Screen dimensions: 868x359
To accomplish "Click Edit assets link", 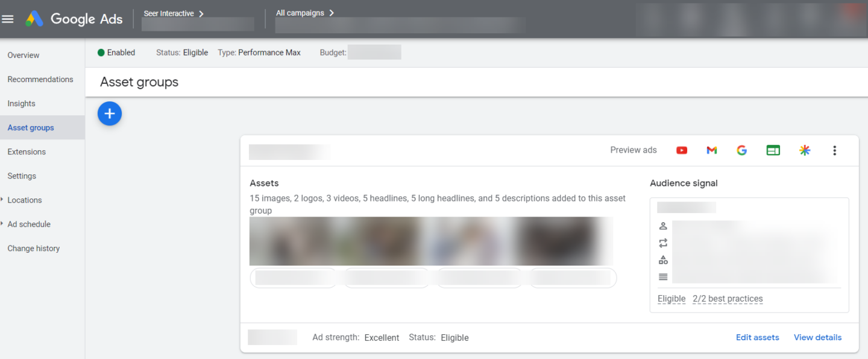I will tap(758, 337).
